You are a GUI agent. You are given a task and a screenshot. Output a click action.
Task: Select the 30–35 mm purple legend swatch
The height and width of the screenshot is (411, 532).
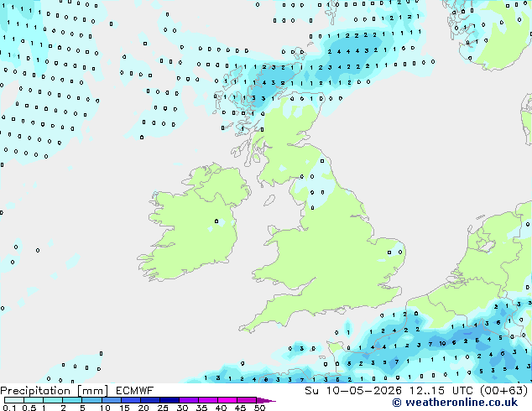[188, 400]
